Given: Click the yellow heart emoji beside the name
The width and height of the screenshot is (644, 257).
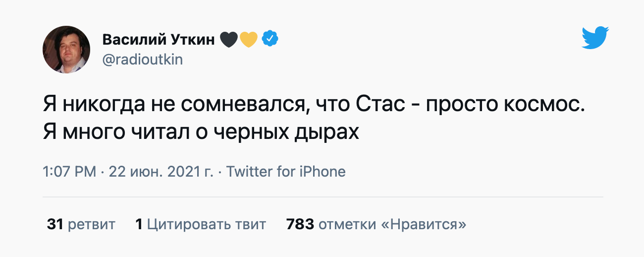Looking at the screenshot, I should (249, 39).
